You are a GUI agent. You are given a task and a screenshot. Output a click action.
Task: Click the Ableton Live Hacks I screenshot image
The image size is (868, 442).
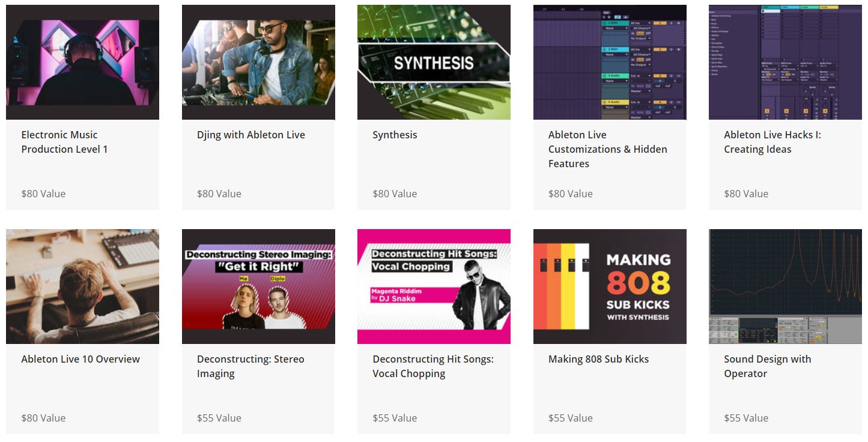click(x=785, y=62)
